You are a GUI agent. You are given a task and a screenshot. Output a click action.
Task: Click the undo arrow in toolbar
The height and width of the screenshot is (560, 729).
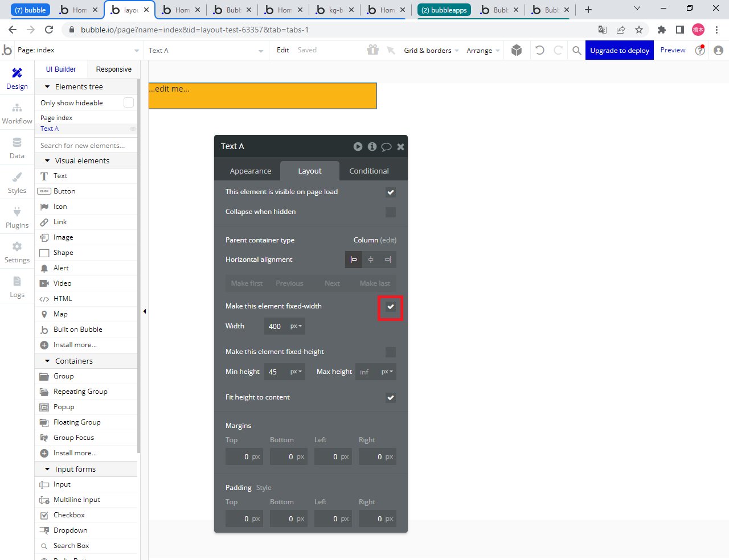(x=539, y=51)
